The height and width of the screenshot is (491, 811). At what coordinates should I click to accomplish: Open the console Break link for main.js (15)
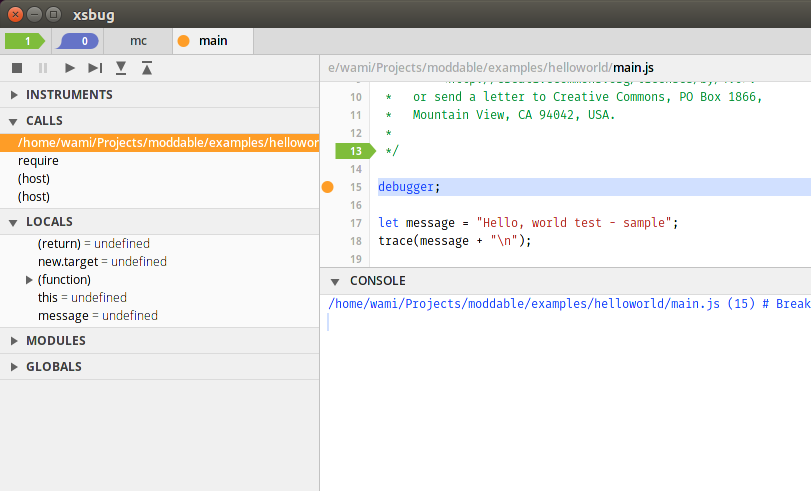[569, 304]
